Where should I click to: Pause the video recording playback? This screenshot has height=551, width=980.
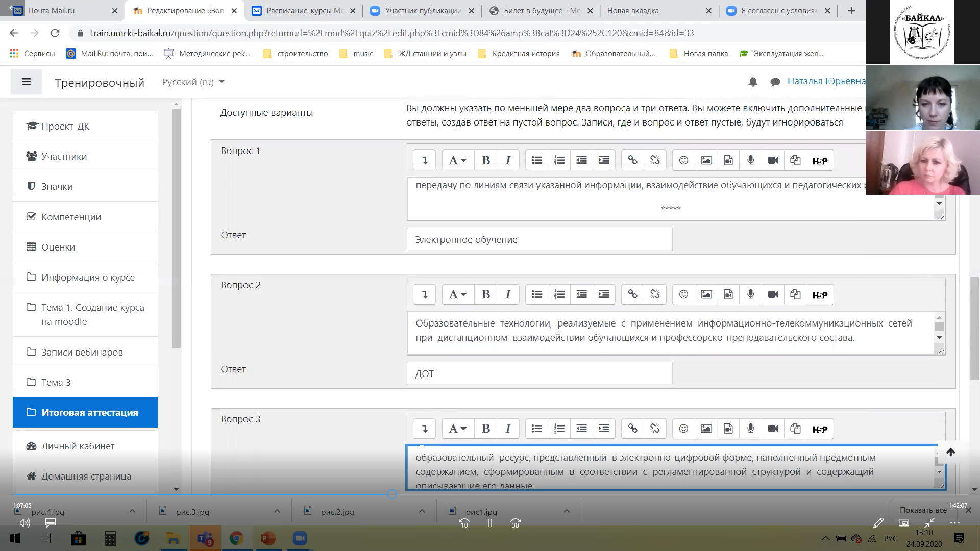489,523
